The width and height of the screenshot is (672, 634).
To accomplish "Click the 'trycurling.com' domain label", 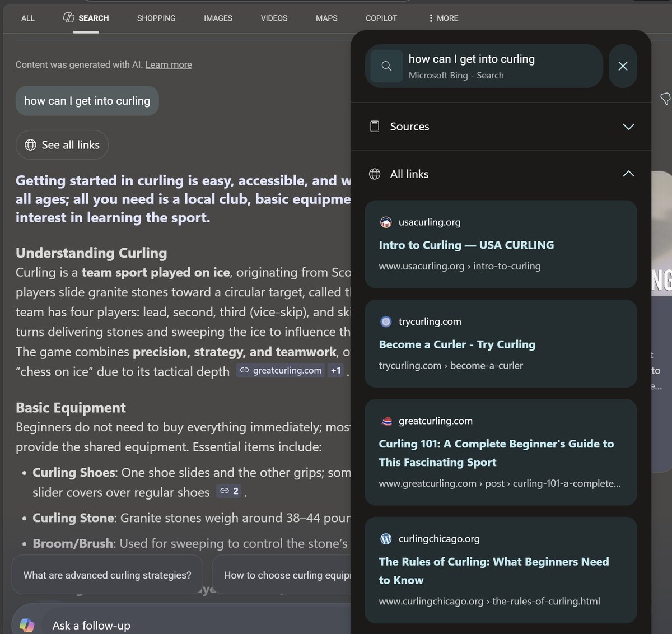I will click(x=430, y=321).
